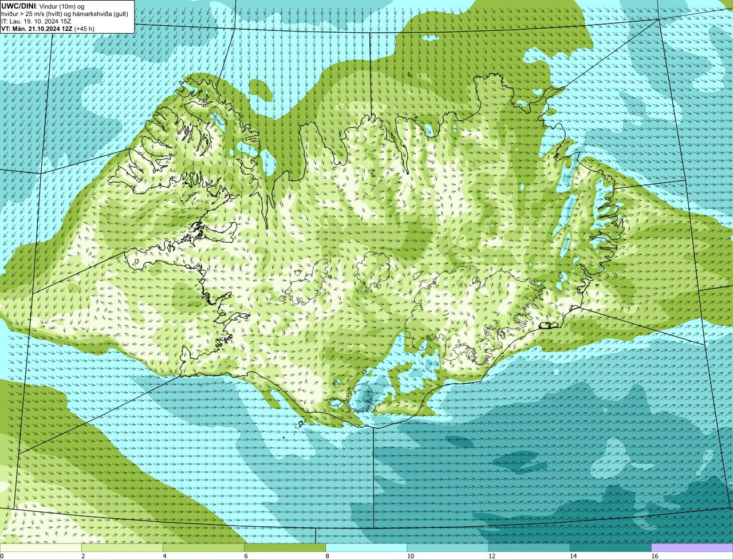
Task: Click the scale label '6'
Action: (x=246, y=556)
